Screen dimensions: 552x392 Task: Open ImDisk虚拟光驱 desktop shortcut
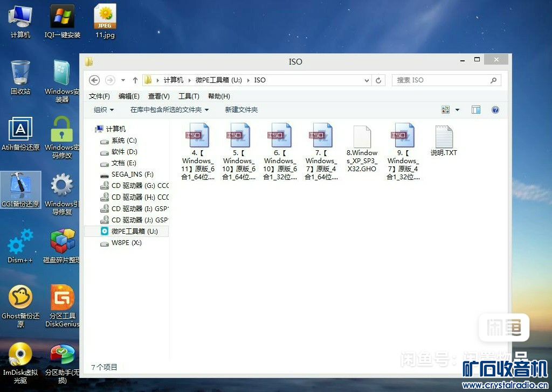pyautogui.click(x=20, y=363)
